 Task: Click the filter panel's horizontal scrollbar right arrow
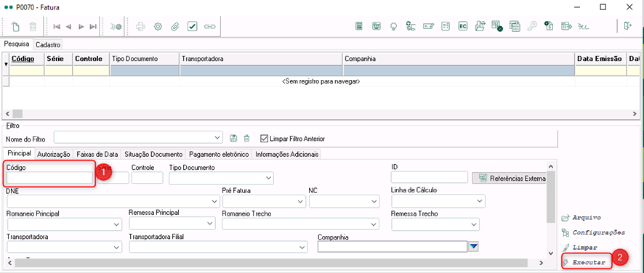(542, 263)
